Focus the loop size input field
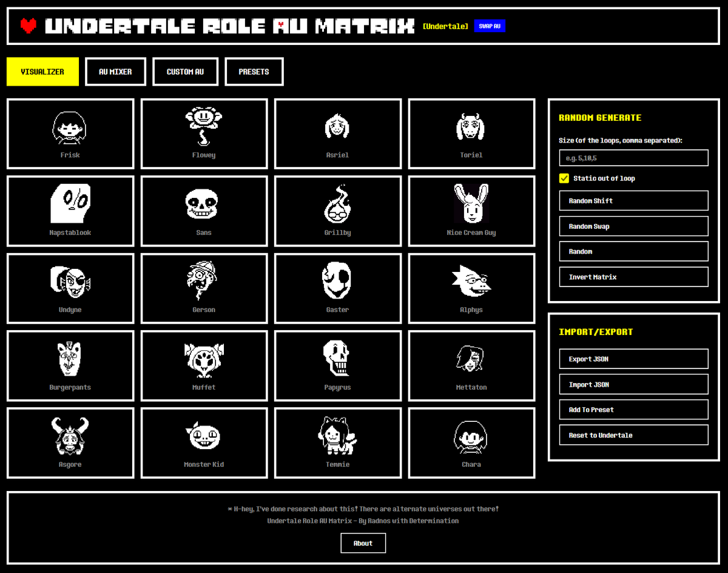The height and width of the screenshot is (573, 728). (x=633, y=158)
